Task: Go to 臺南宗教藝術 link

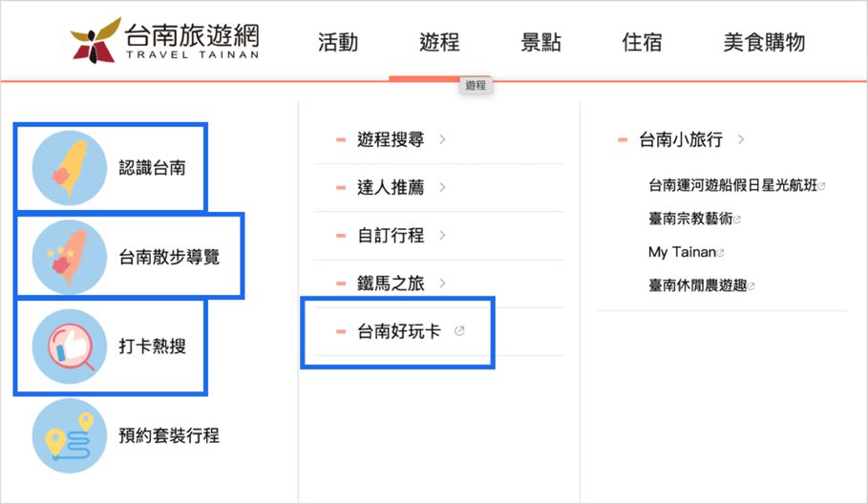Action: (x=690, y=219)
